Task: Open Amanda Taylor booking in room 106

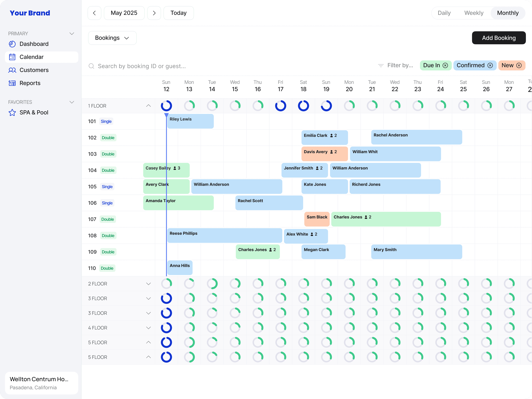Action: click(x=178, y=203)
